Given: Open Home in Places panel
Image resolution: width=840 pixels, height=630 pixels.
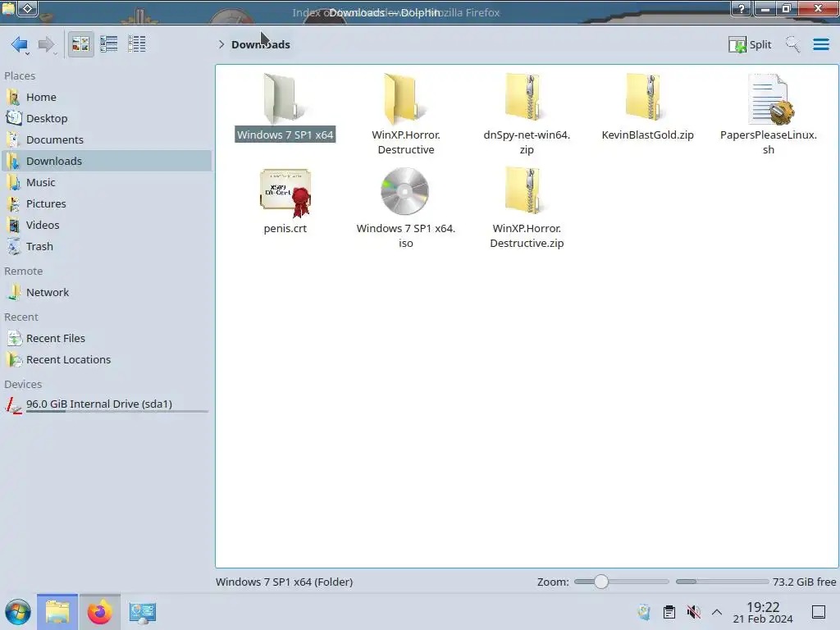Looking at the screenshot, I should coord(106,97).
